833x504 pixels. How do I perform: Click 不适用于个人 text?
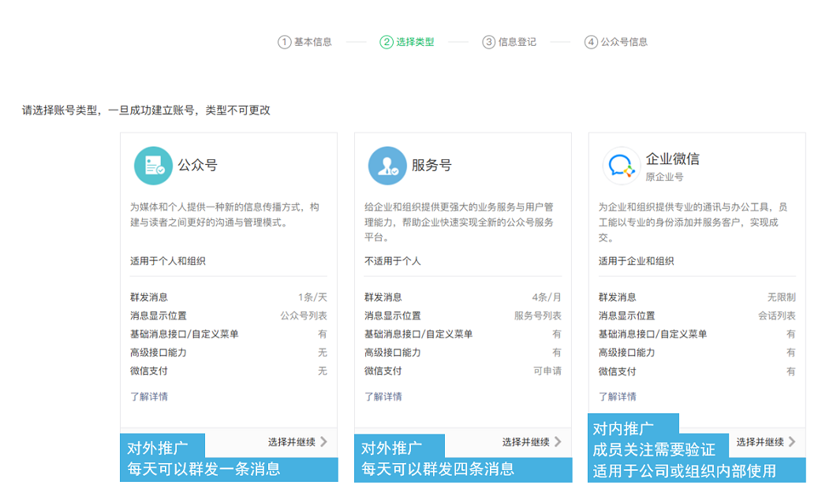[x=393, y=261]
